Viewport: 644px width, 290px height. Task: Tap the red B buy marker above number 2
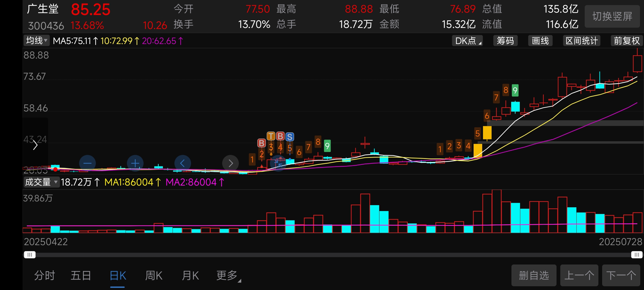[262, 143]
